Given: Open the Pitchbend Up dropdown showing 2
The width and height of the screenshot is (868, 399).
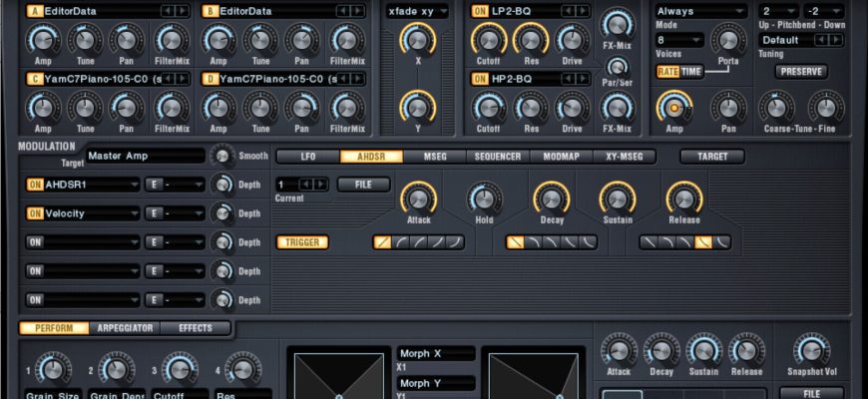Looking at the screenshot, I should click(x=779, y=11).
